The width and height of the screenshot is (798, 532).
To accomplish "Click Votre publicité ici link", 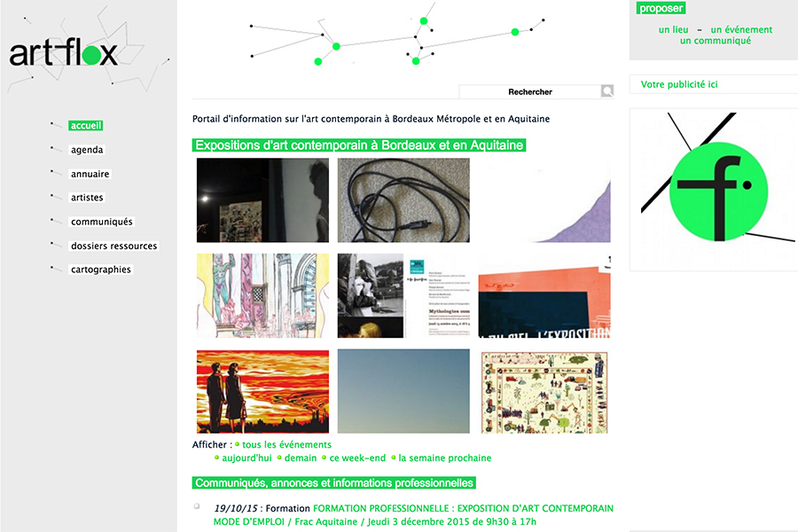I will 679,84.
